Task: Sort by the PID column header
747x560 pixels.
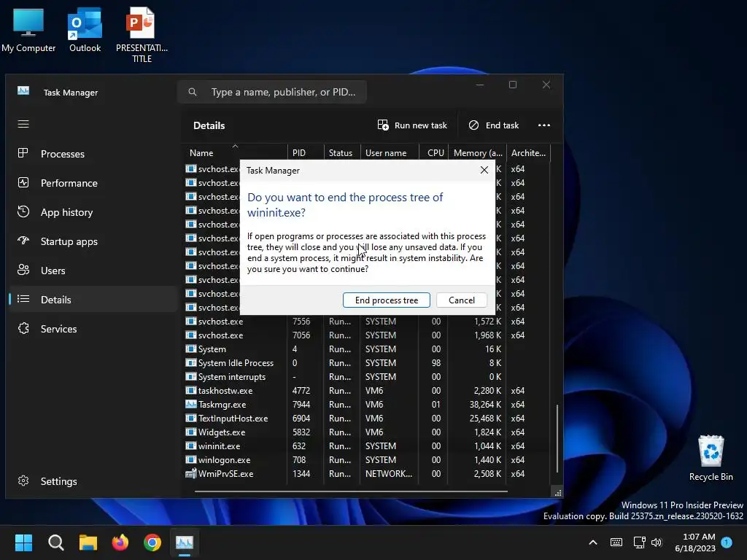Action: (306, 153)
